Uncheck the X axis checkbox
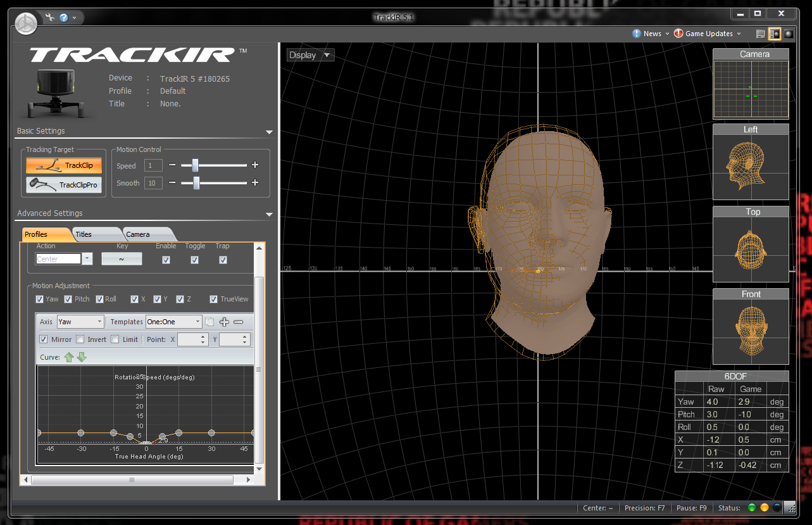This screenshot has height=525, width=812. click(x=134, y=299)
